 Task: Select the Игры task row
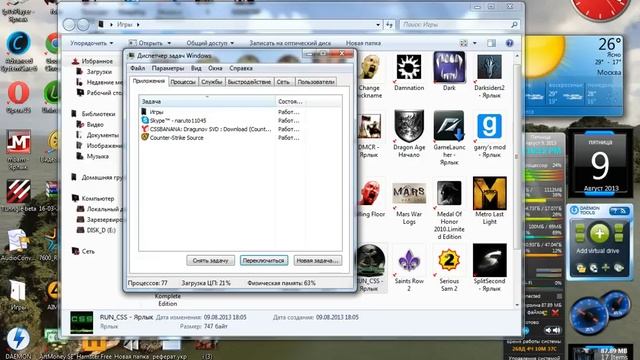(x=240, y=112)
